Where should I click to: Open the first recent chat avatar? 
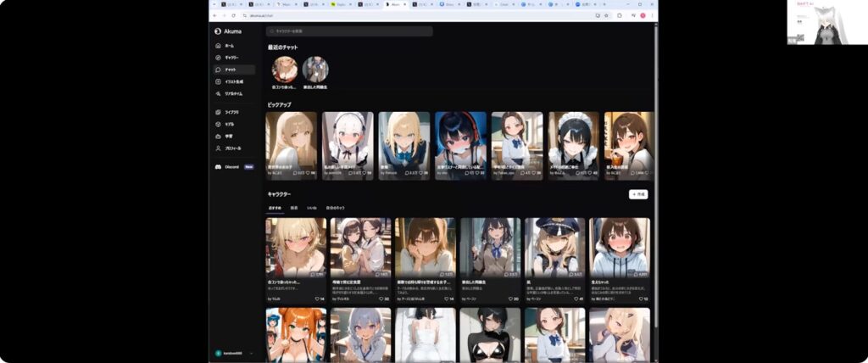pyautogui.click(x=284, y=69)
